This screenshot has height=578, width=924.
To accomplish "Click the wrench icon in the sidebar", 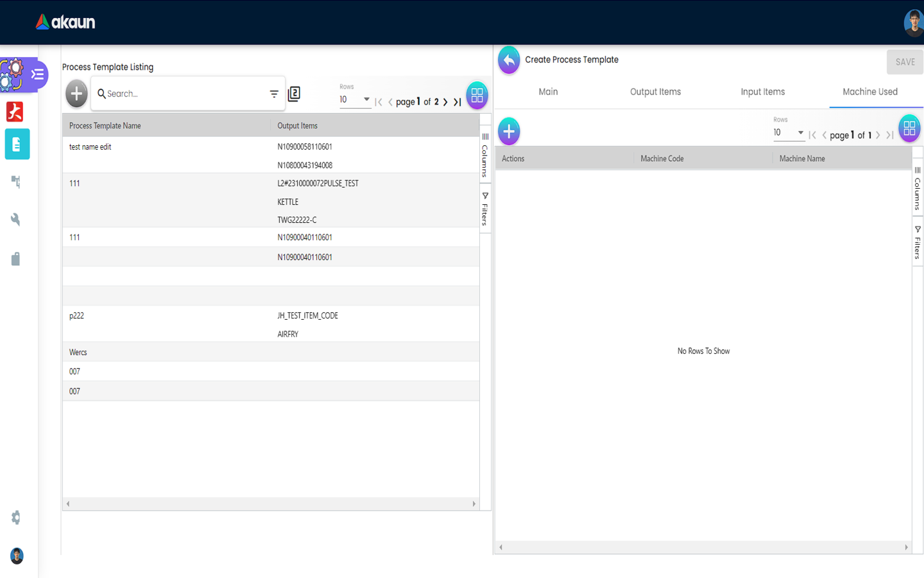I will pos(16,220).
